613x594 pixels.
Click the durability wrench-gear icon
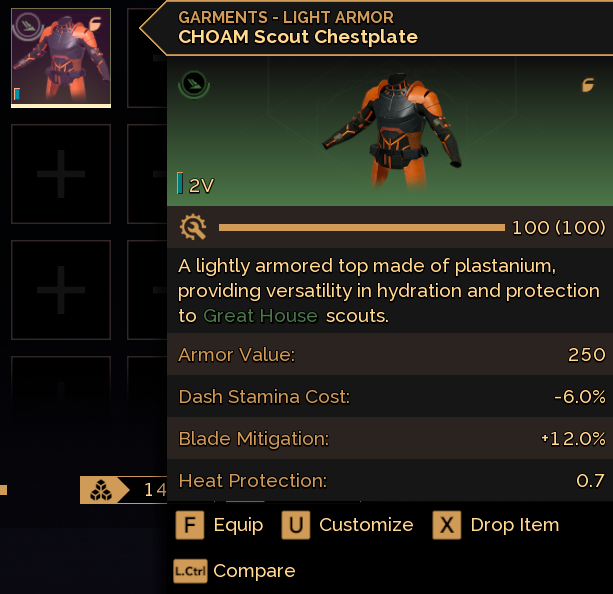pos(193,228)
